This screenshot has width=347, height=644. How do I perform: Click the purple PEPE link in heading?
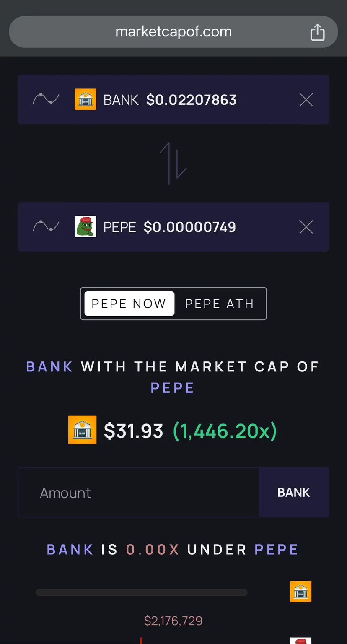[172, 388]
